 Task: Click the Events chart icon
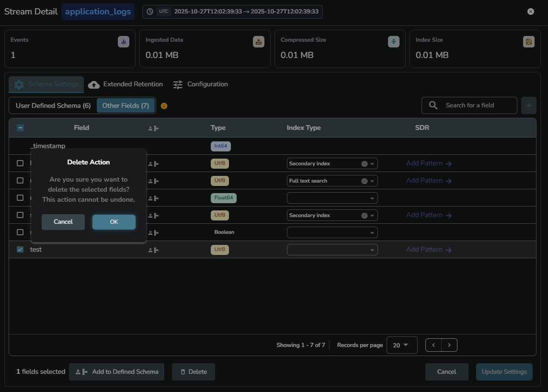[x=124, y=42]
